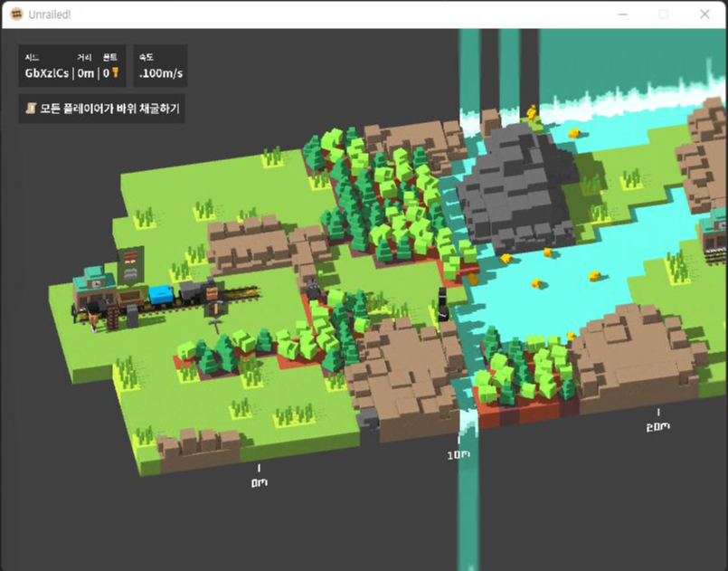Screen dimensions: 728x571
Task: Click the scroll icon in the quest banner
Action: 31,109
